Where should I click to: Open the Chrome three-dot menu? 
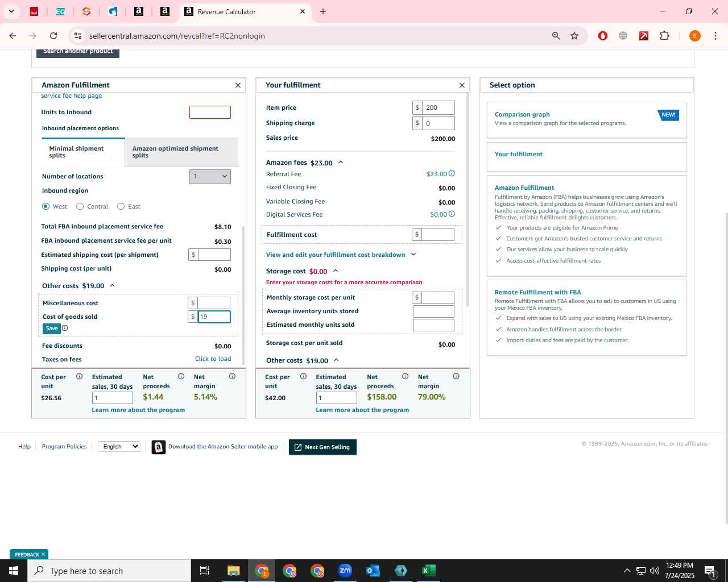[715, 36]
